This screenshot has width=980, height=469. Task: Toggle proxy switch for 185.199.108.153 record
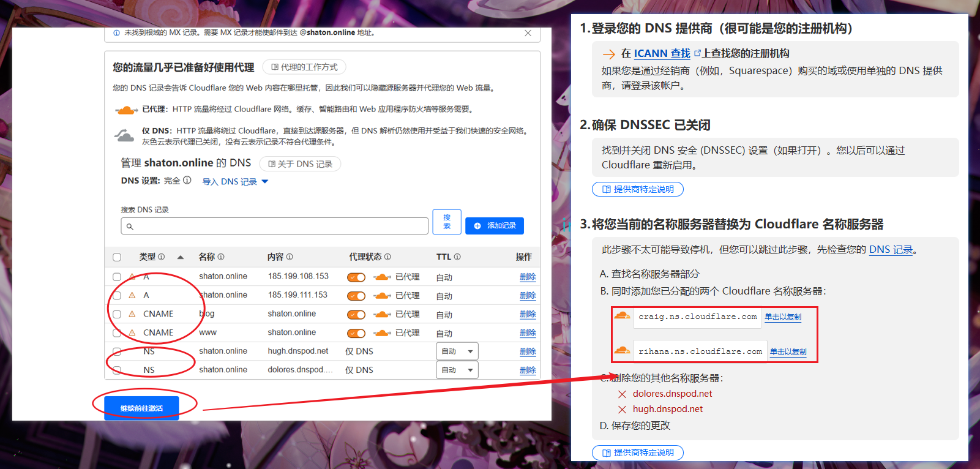pyautogui.click(x=356, y=277)
